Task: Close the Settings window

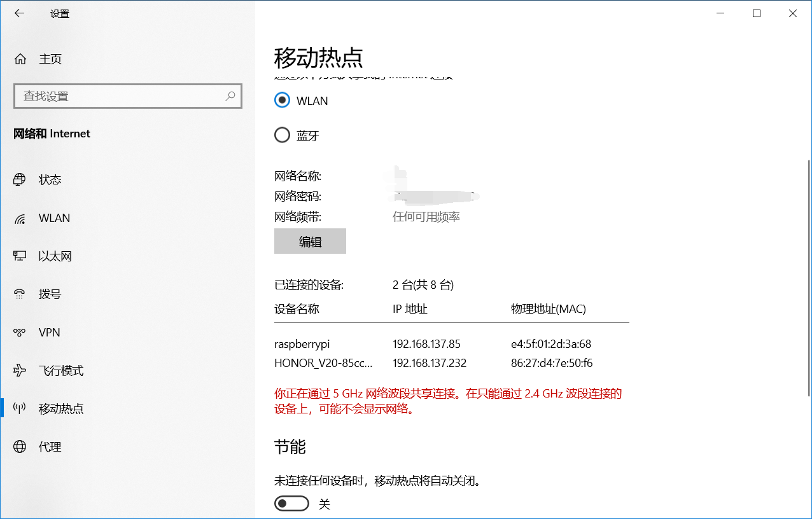Action: [793, 13]
